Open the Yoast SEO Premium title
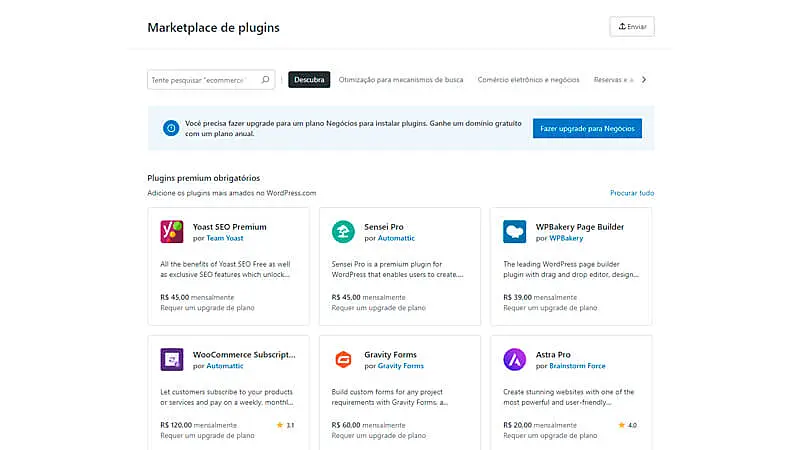 click(230, 227)
